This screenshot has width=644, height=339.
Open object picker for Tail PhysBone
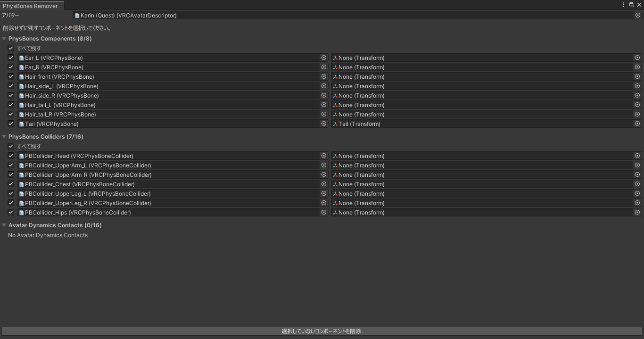pyautogui.click(x=324, y=124)
